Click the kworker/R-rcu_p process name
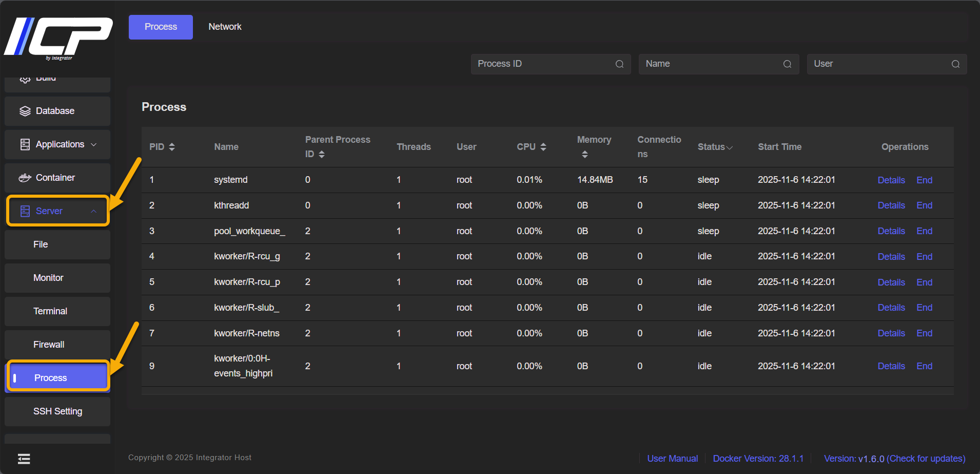The height and width of the screenshot is (474, 980). (247, 282)
